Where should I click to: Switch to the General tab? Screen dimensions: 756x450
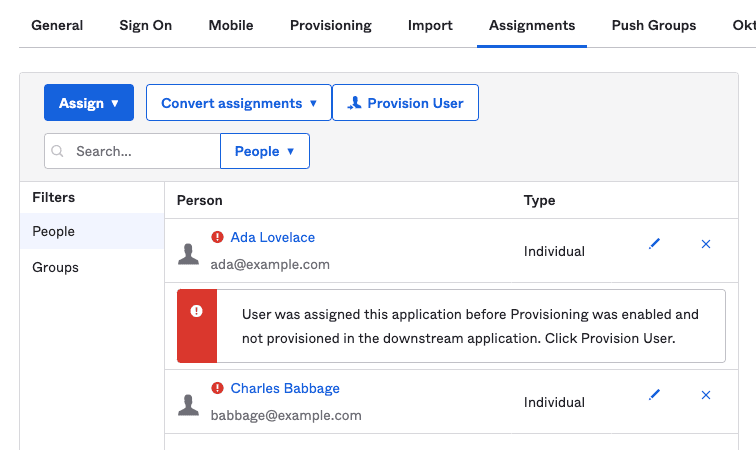tap(57, 25)
